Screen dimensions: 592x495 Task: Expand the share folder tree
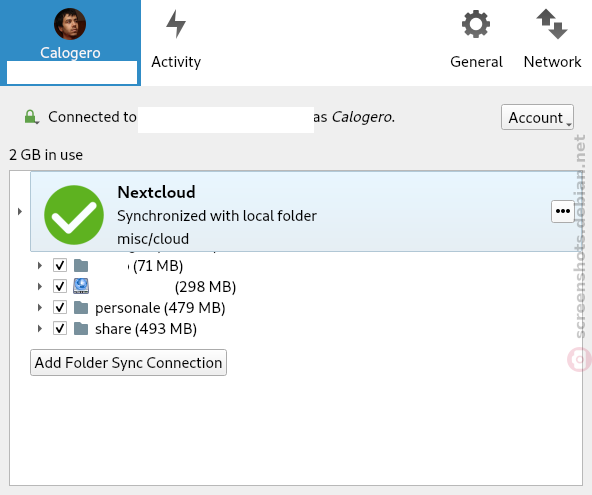point(40,328)
